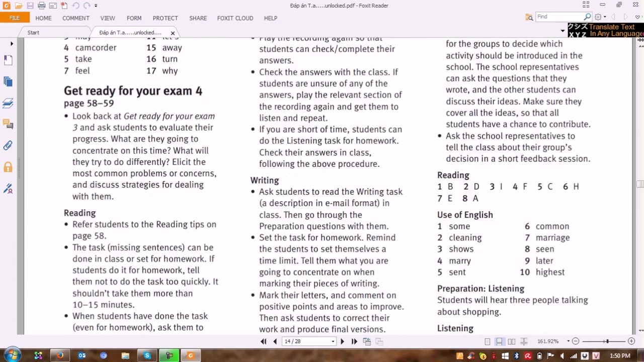
Task: Open the Comments panel in sidebar
Action: (8, 124)
